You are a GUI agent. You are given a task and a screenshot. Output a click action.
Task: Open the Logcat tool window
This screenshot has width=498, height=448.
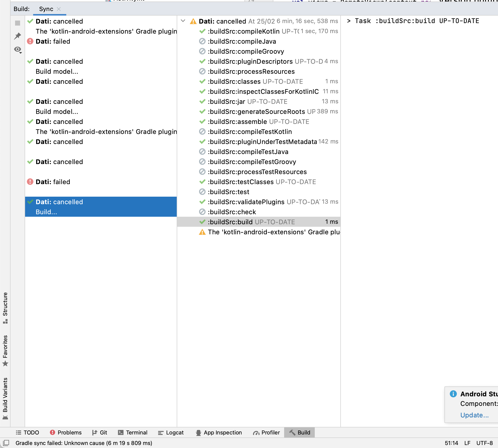pyautogui.click(x=171, y=432)
